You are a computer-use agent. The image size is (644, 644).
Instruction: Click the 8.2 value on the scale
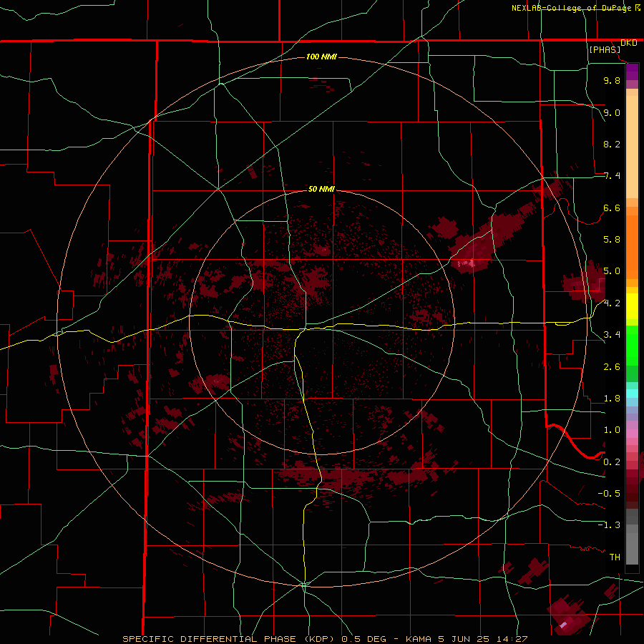click(612, 144)
